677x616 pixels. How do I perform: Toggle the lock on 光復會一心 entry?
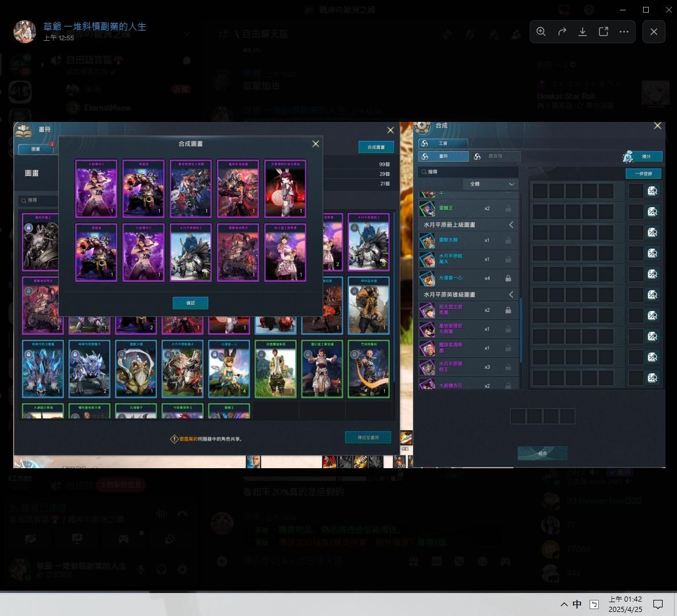coord(508,278)
